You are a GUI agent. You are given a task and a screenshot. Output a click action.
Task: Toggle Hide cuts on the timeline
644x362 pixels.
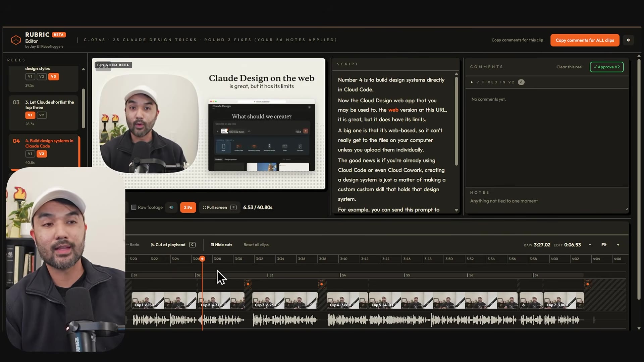pos(221,245)
